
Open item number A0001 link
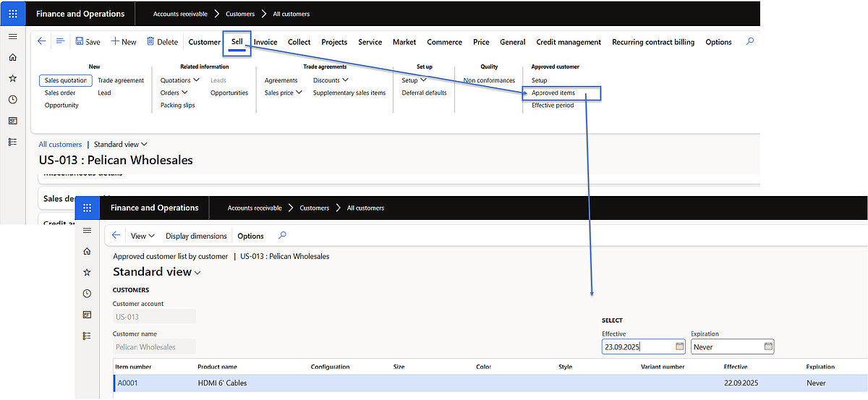pyautogui.click(x=127, y=383)
